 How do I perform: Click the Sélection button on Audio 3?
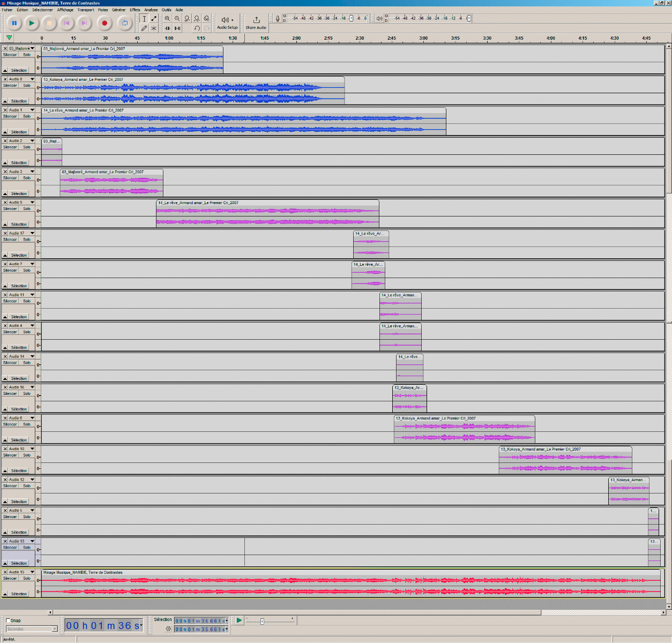(x=18, y=193)
